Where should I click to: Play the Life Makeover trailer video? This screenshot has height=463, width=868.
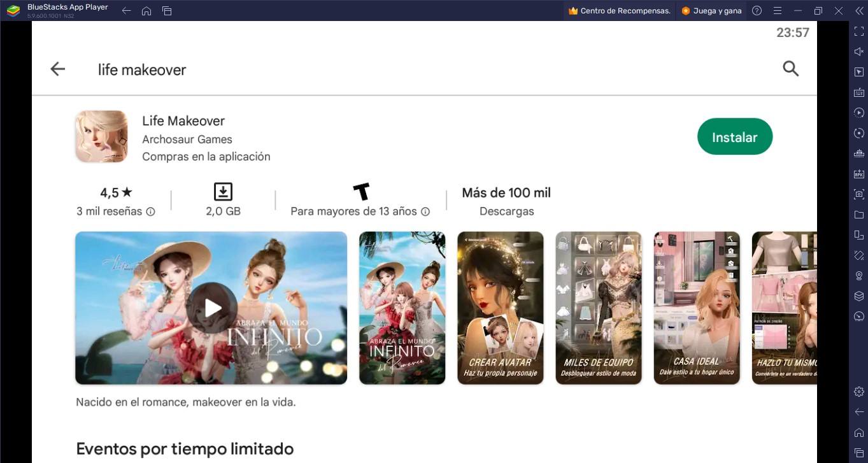pos(211,308)
